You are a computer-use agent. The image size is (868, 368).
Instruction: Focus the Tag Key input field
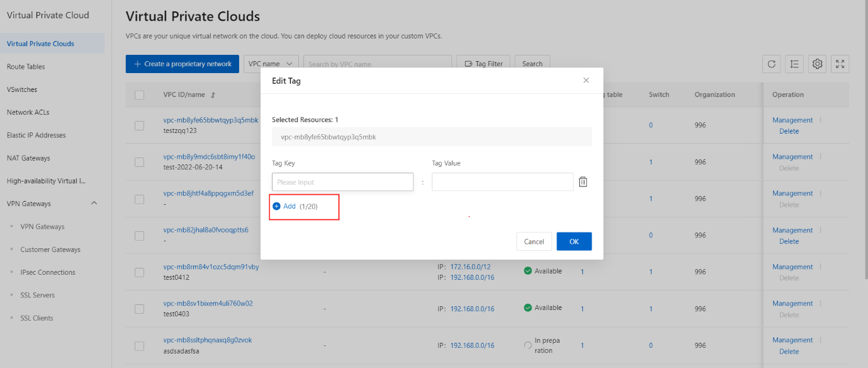[x=342, y=181]
